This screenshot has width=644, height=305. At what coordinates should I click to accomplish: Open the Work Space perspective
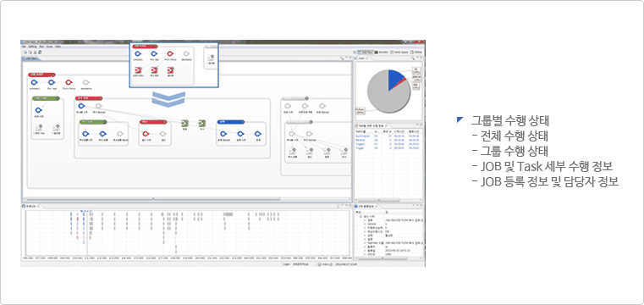click(399, 53)
